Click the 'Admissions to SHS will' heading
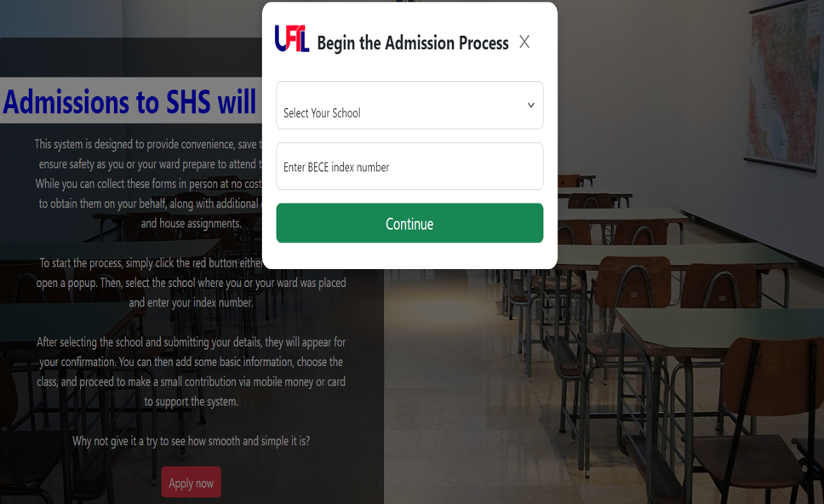Screen dimensions: 824x504 (x=129, y=101)
